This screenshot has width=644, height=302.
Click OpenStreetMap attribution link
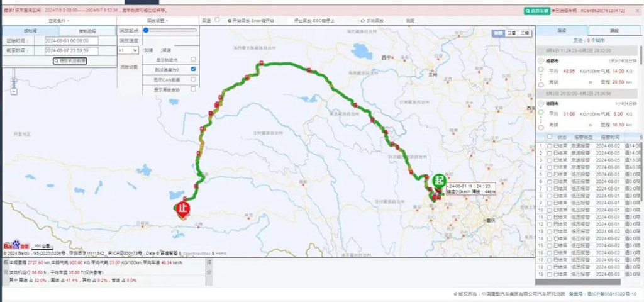click(x=196, y=253)
